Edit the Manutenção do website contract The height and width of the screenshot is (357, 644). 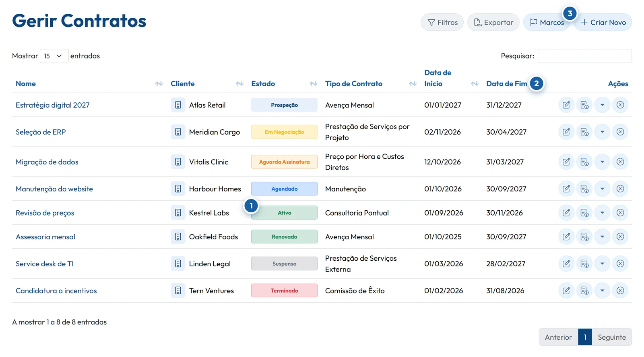pos(566,189)
